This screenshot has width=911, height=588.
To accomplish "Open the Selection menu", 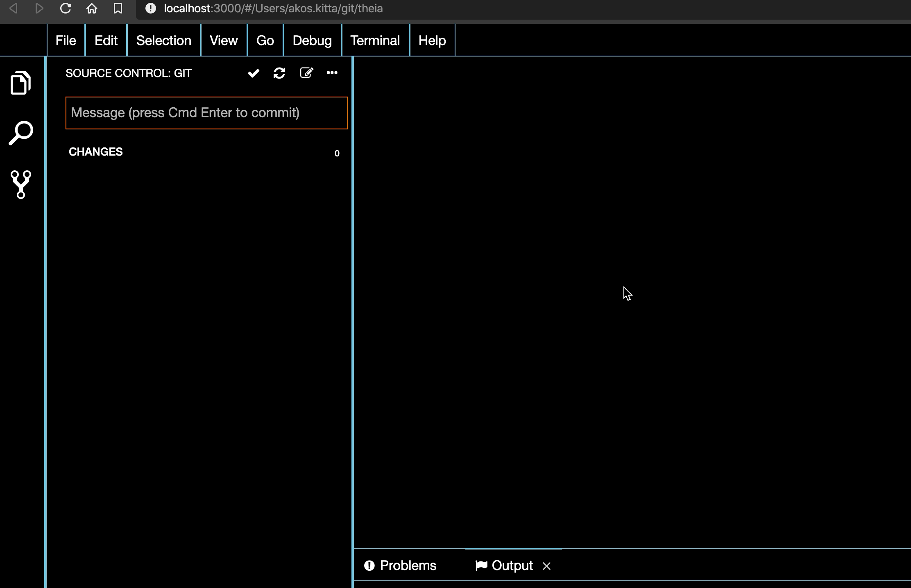I will 163,40.
